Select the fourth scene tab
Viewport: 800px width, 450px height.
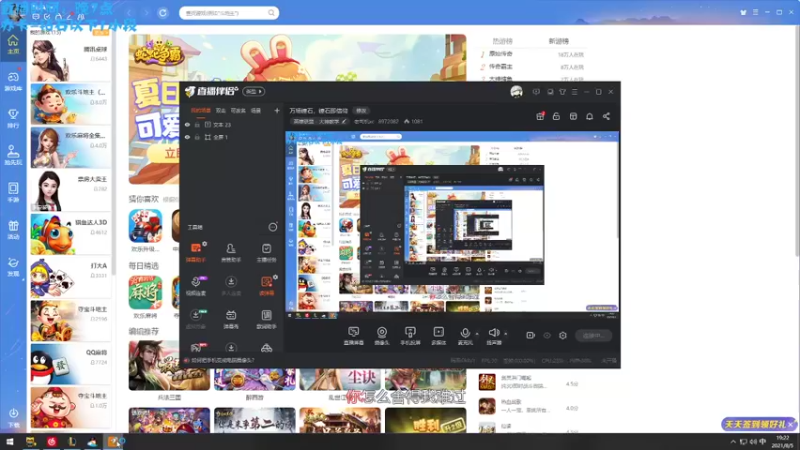coord(256,110)
